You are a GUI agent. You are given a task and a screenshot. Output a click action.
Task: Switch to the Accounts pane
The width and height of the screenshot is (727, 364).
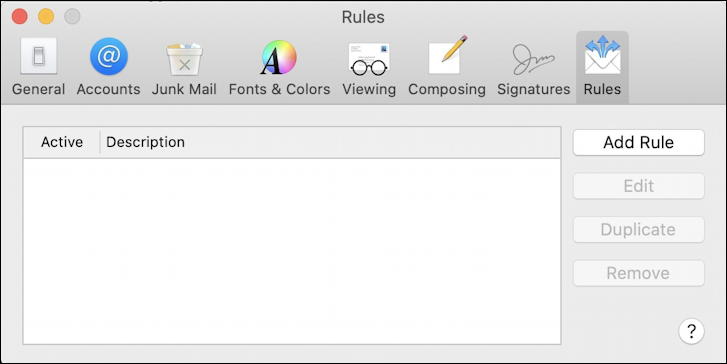click(x=108, y=68)
